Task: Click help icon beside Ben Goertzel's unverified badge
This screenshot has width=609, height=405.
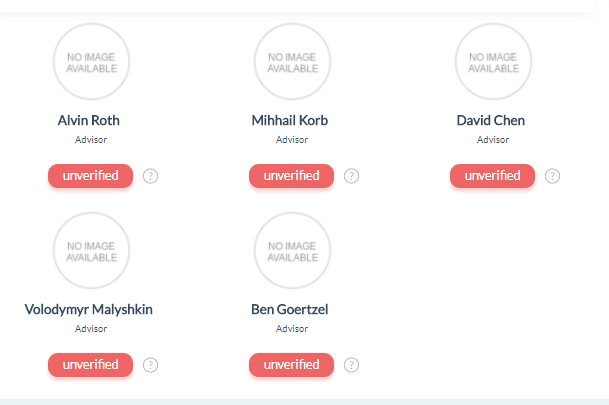Action: [x=351, y=365]
